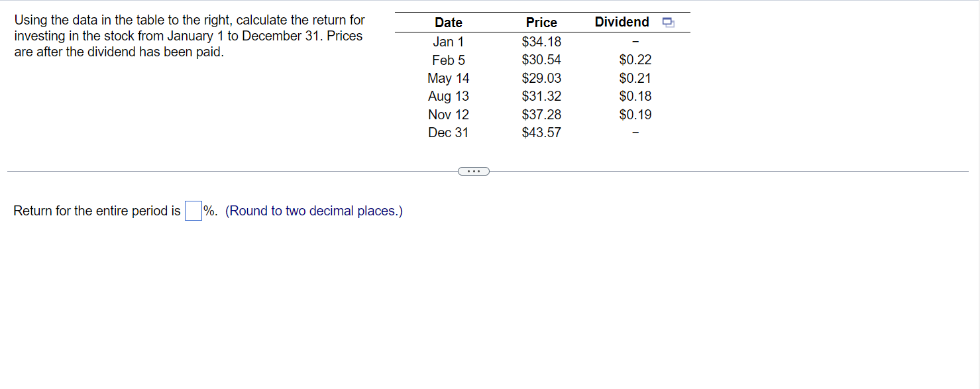
Task: Click the ellipsis control on the separator line
Action: pos(473,171)
